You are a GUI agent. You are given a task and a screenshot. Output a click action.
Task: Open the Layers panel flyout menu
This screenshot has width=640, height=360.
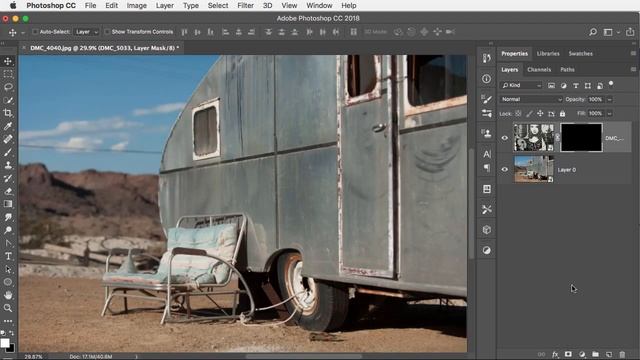pos(633,69)
